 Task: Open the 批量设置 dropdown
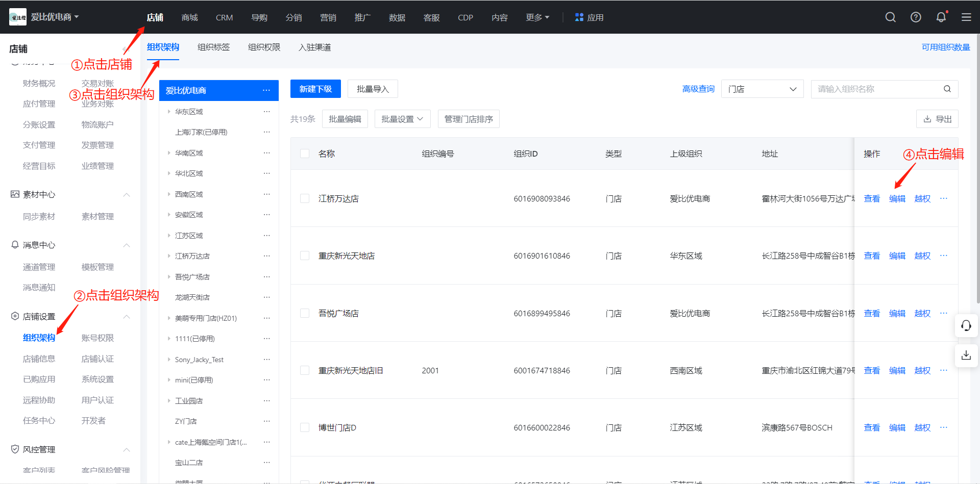(x=402, y=119)
